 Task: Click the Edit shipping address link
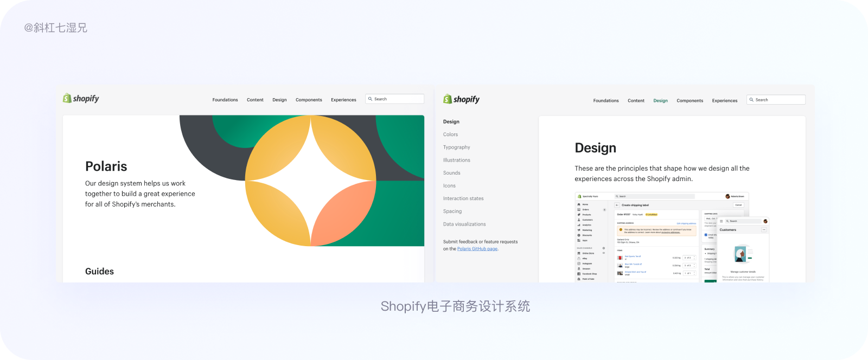(x=686, y=223)
